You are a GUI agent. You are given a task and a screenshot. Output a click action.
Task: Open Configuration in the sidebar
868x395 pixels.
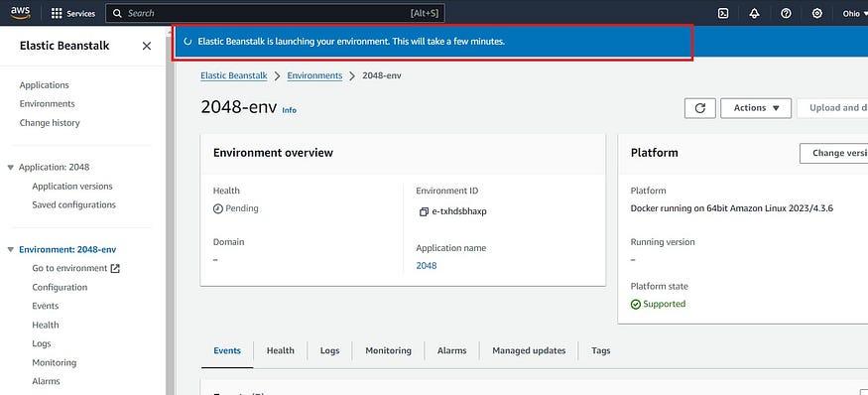pos(60,288)
